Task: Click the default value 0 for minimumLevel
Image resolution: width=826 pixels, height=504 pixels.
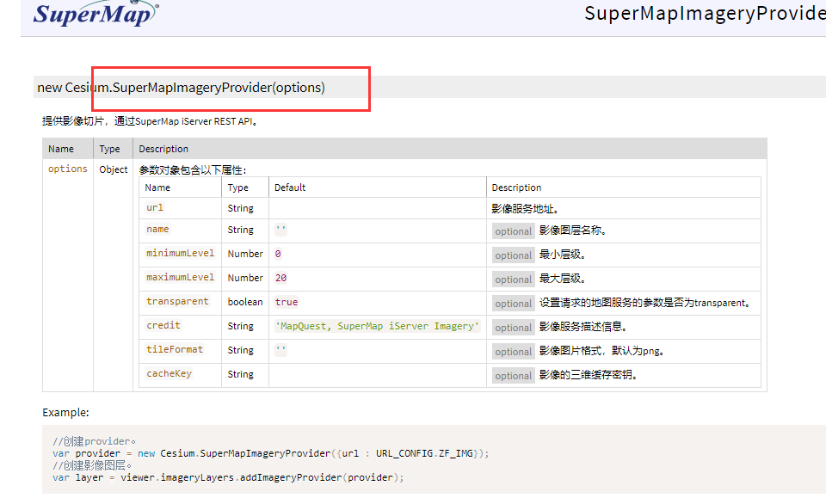Action: click(x=278, y=254)
